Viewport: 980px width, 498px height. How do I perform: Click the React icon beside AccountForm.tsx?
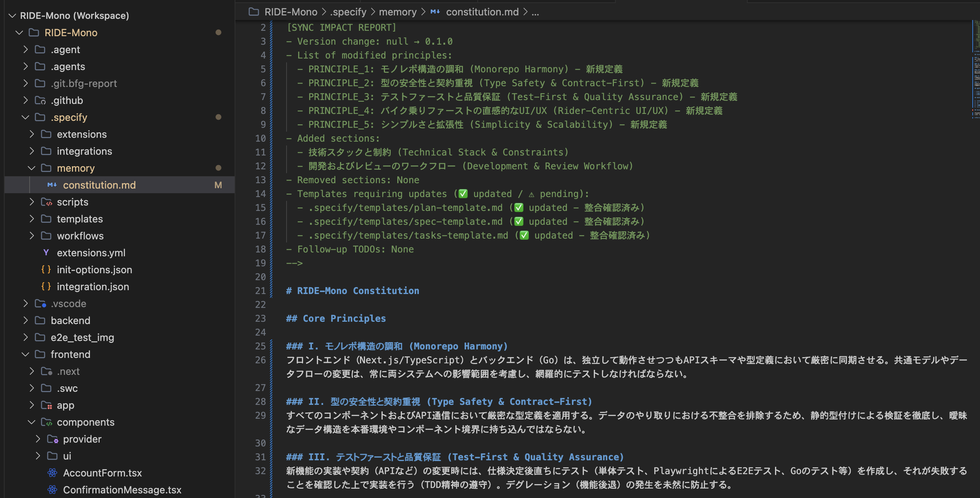point(52,473)
